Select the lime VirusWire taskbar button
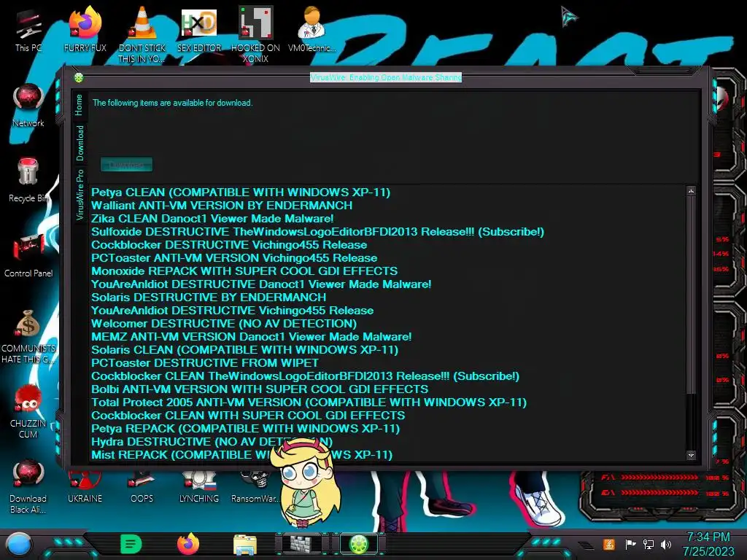The height and width of the screenshot is (560, 747). click(359, 544)
